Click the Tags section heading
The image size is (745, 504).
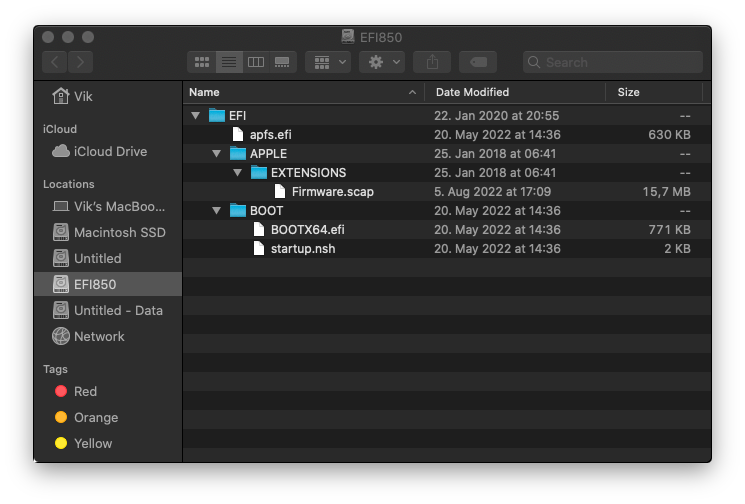point(56,369)
